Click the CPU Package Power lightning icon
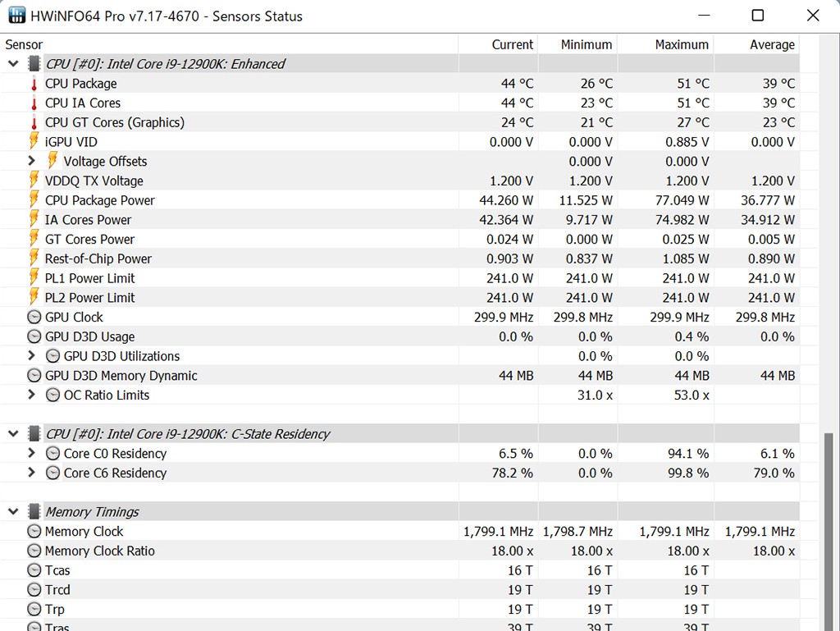Image resolution: width=840 pixels, height=631 pixels. (34, 200)
